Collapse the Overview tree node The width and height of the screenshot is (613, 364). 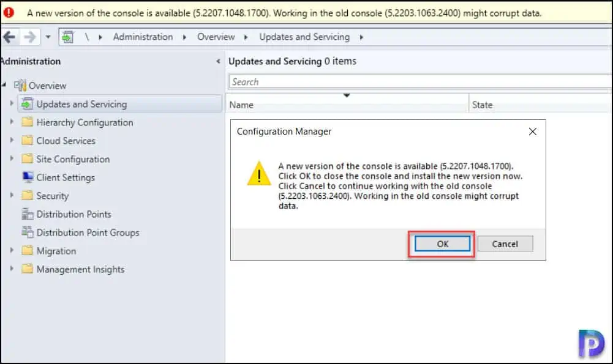pos(4,85)
